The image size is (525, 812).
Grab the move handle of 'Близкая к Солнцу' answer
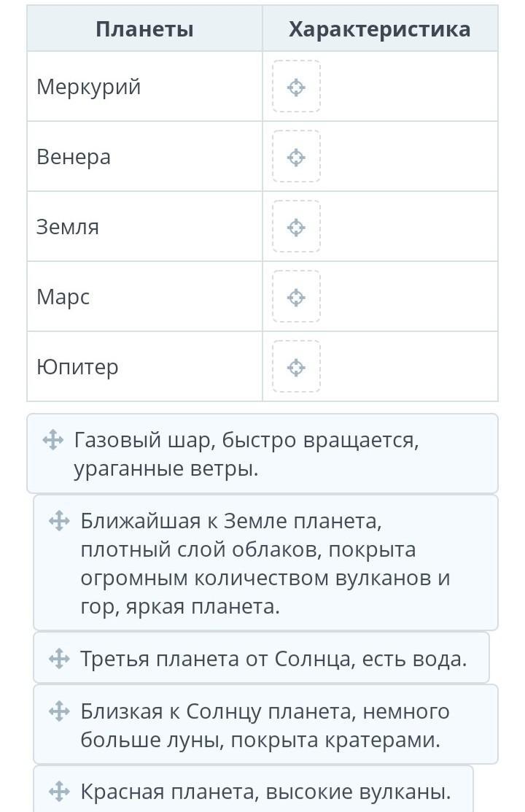point(59,711)
